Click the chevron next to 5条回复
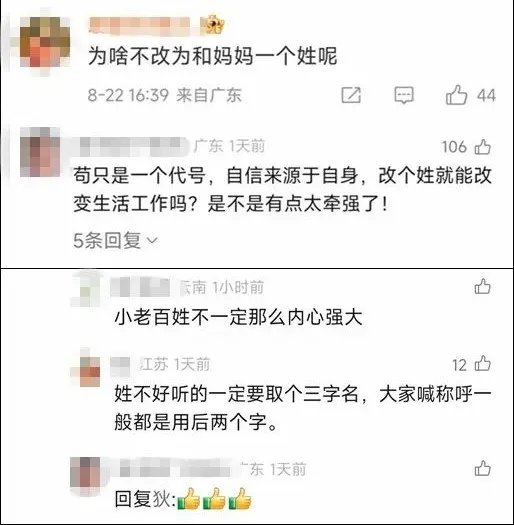The width and height of the screenshot is (514, 525). pyautogui.click(x=152, y=241)
